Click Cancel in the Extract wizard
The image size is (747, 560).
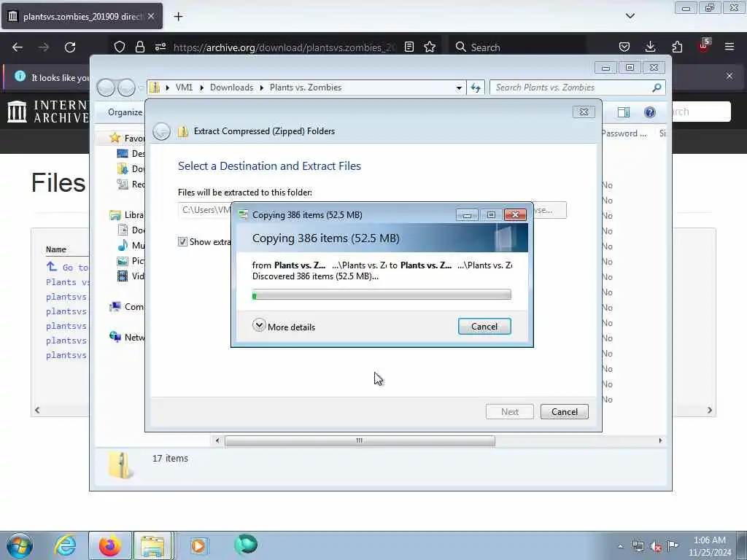(564, 411)
